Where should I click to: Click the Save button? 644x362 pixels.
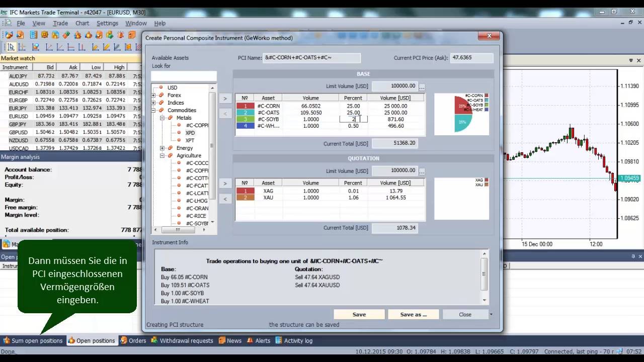coord(359,314)
